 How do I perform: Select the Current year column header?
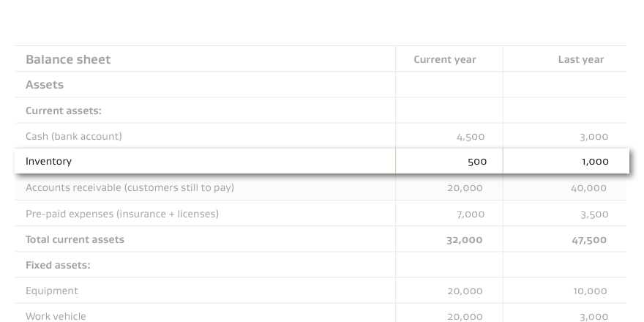pyautogui.click(x=444, y=60)
